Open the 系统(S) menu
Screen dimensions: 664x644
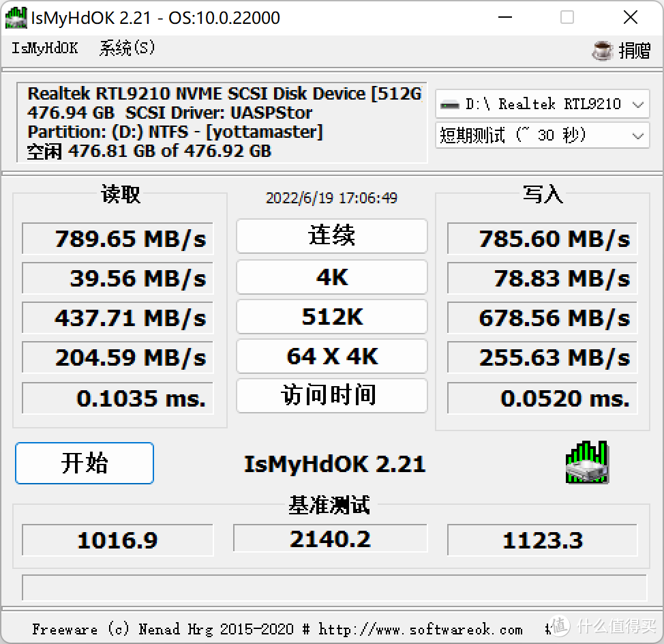127,48
